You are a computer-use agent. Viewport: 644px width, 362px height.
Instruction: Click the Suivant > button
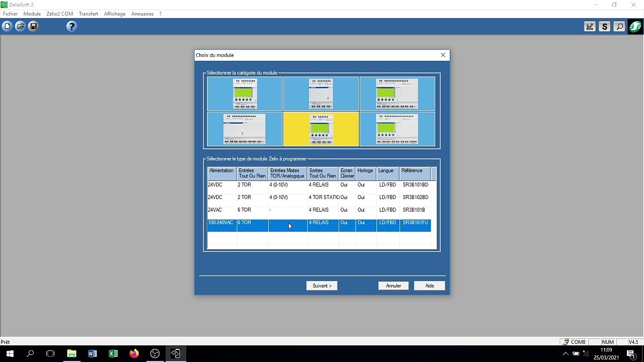[x=322, y=286]
